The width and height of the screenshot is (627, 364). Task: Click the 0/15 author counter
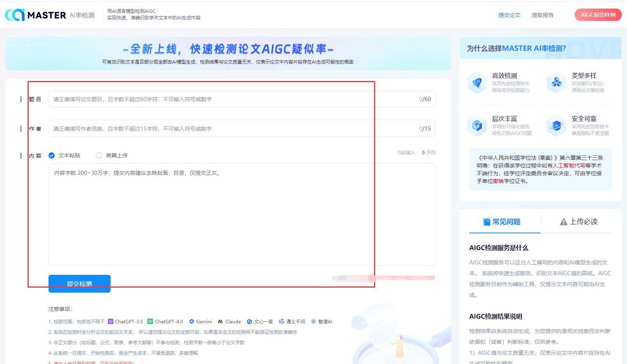pyautogui.click(x=425, y=129)
